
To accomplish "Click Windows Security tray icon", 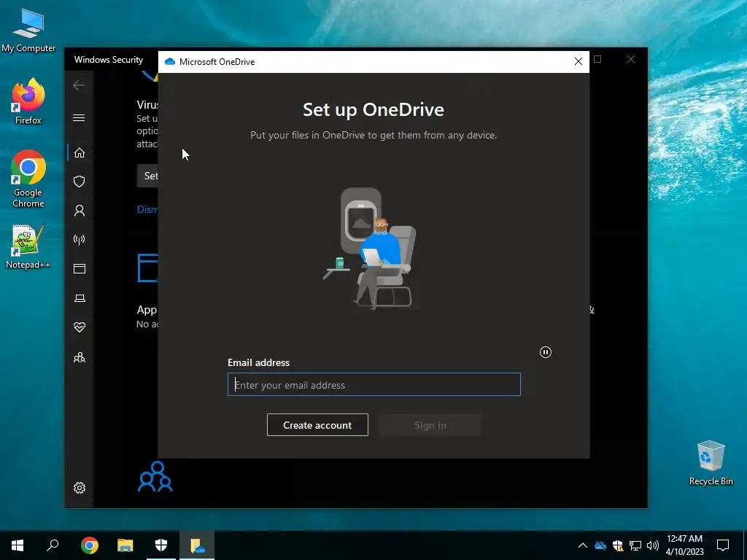I will [618, 545].
